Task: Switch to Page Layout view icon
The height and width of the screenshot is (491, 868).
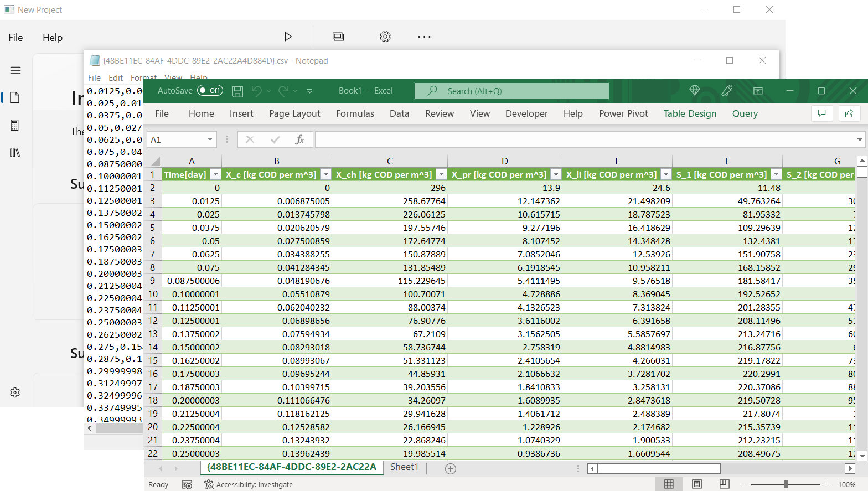Action: coord(697,484)
